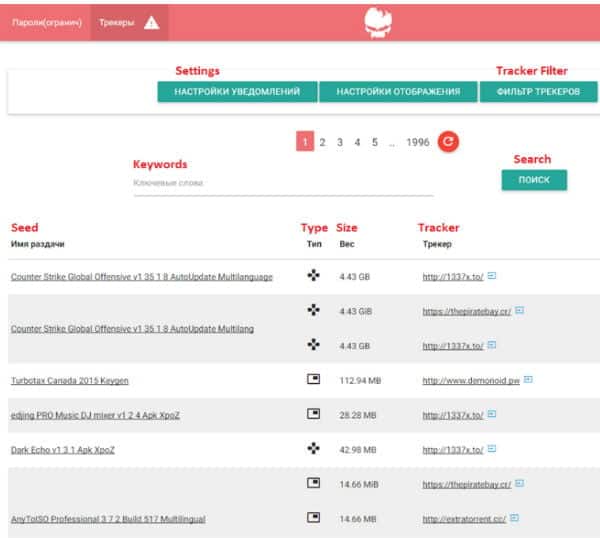Click the red refresh icon beside pagination
This screenshot has width=600, height=538.
point(449,142)
